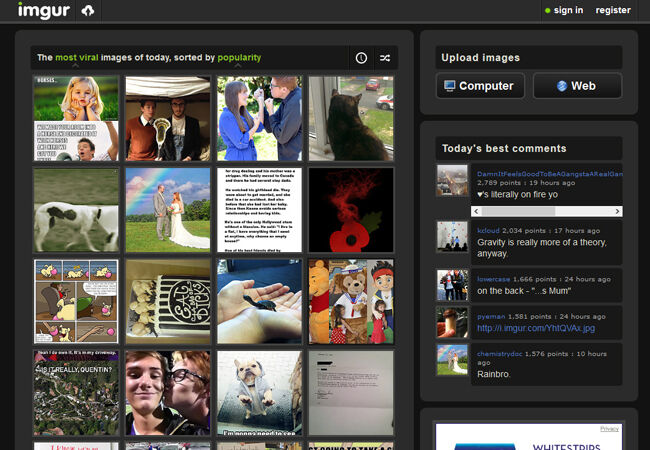Screen dimensions: 650x450
Task: Click the chemistrydoc username
Action: [500, 354]
